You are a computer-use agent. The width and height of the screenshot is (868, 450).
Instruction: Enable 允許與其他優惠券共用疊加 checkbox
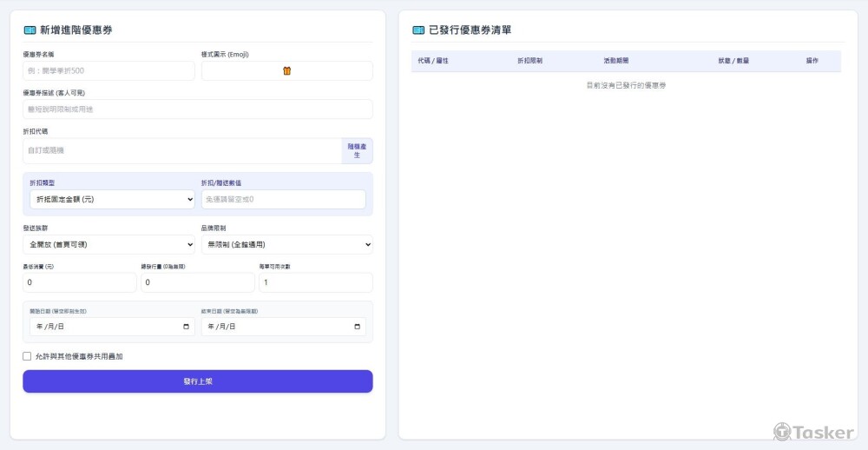27,356
